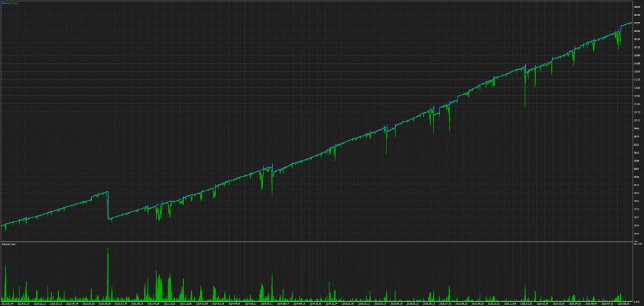The image size is (644, 306).
Task: Select the Deposit load panel label
Action: point(8,244)
